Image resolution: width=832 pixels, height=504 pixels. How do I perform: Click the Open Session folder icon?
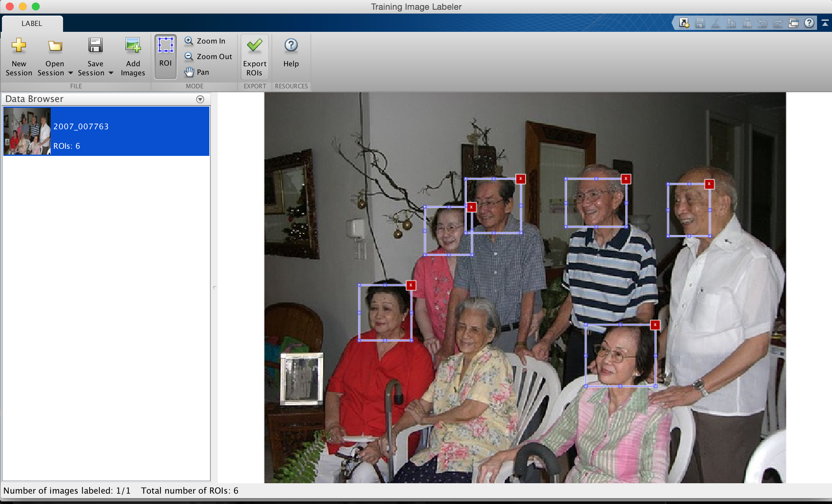[55, 45]
